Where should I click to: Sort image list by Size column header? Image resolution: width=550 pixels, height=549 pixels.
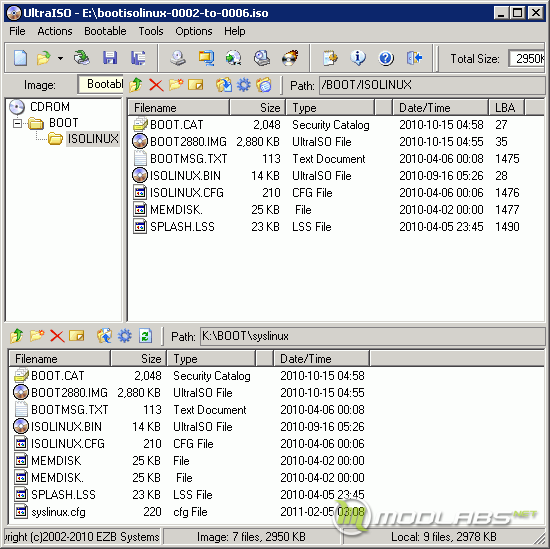pyautogui.click(x=258, y=108)
